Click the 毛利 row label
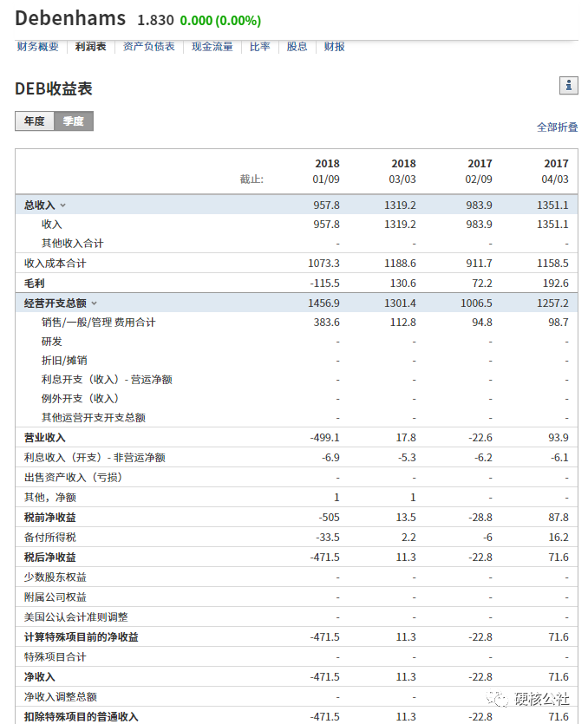This screenshot has height=724, width=588. (35, 283)
